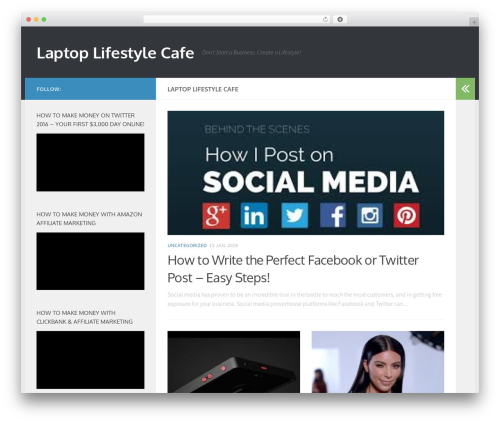Click the black device post thumbnail
Viewport: 500px width, 423px height.
pyautogui.click(x=234, y=362)
